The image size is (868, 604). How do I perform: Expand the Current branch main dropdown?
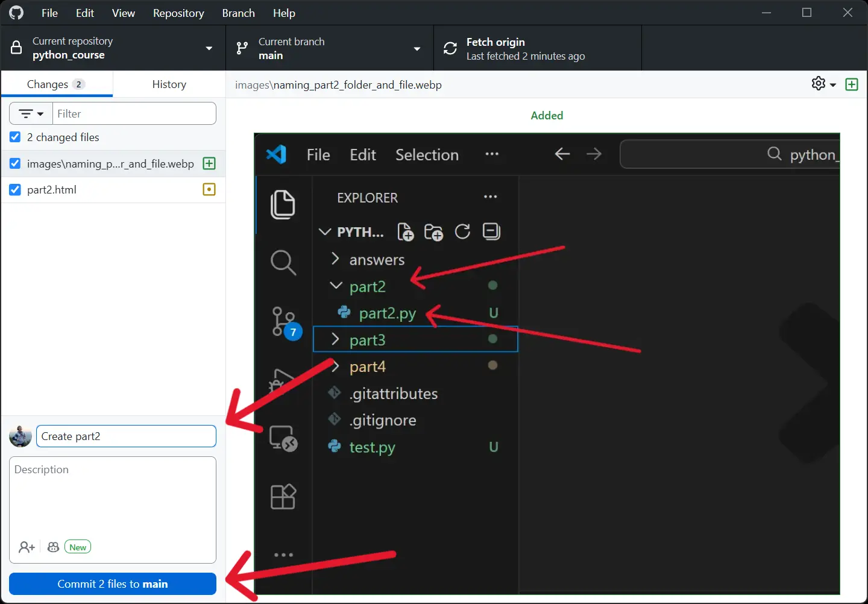(330, 48)
